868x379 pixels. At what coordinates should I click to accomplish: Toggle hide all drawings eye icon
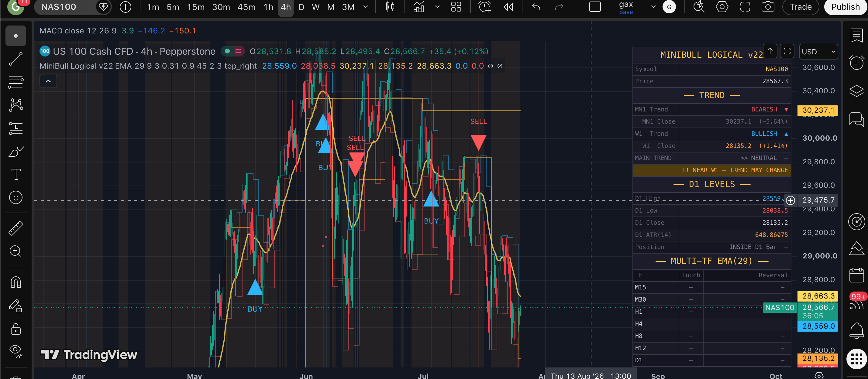coord(15,351)
